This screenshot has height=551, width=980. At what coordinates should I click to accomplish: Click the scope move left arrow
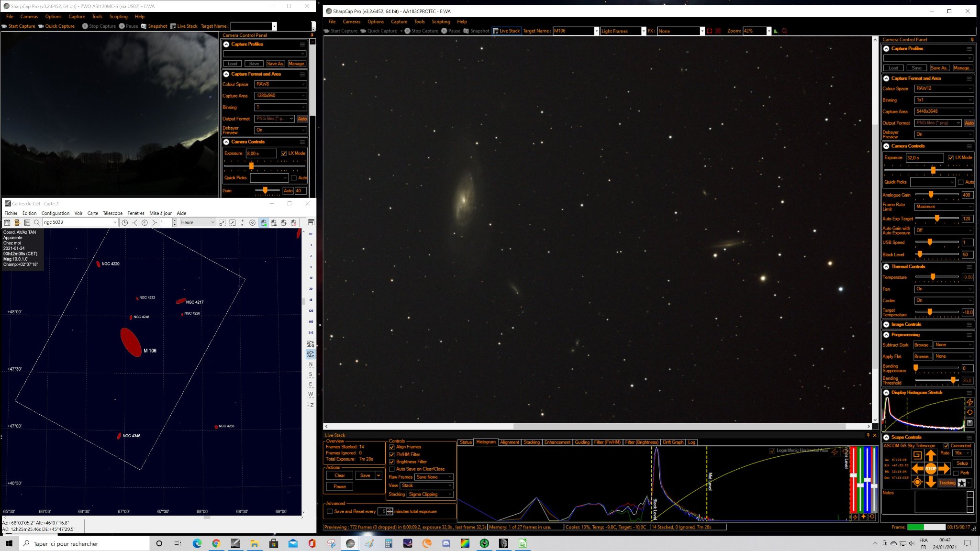[918, 469]
